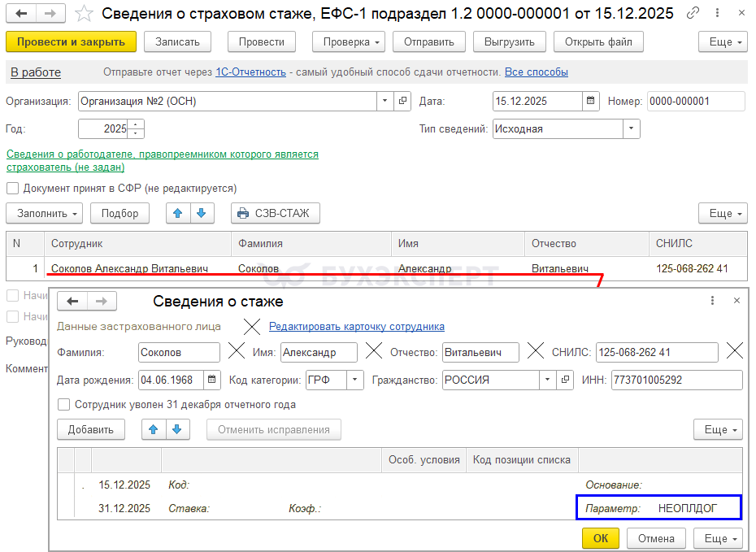
Task: Click Открыть файл button
Action: [598, 42]
